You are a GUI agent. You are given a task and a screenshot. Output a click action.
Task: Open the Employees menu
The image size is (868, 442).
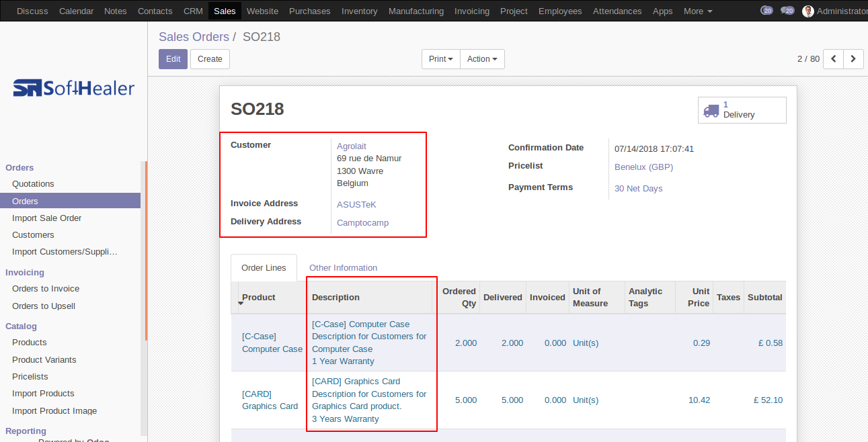coord(560,11)
